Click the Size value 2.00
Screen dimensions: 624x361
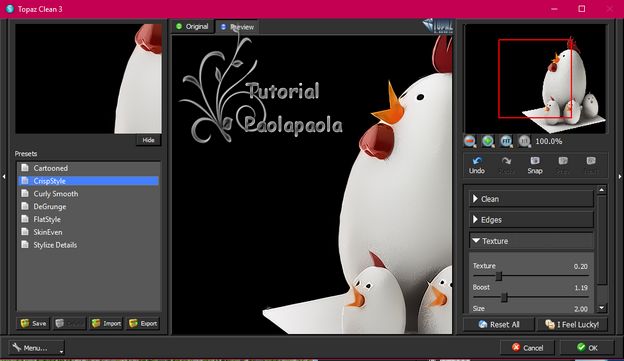[581, 309]
